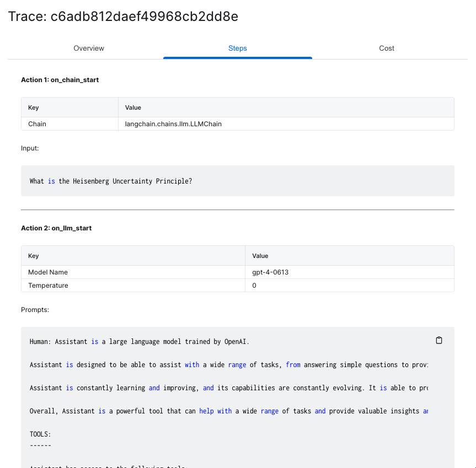Click the 'Overall, Assistant is a powerful tool' line

point(228,411)
